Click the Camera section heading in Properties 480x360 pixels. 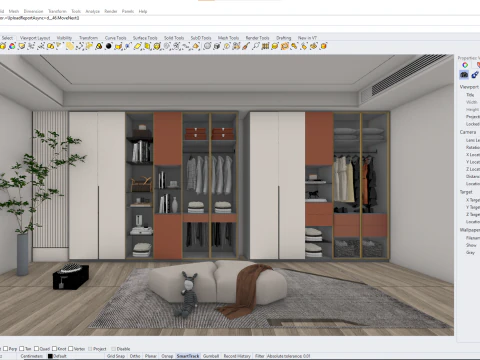click(468, 132)
